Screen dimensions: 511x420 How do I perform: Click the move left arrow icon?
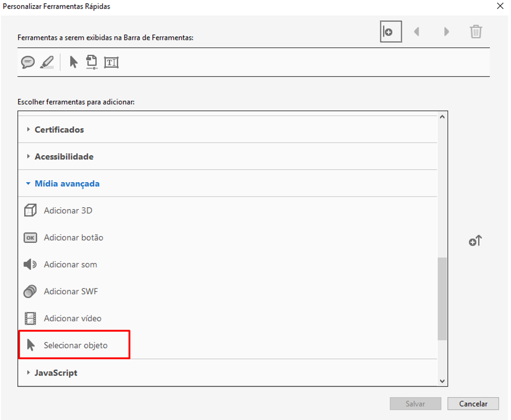(417, 32)
